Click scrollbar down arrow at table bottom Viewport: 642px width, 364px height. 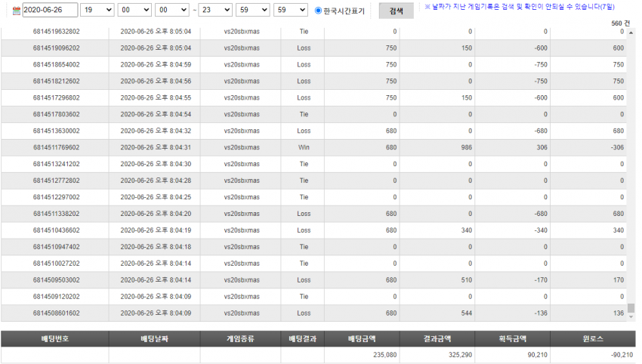[x=631, y=317]
